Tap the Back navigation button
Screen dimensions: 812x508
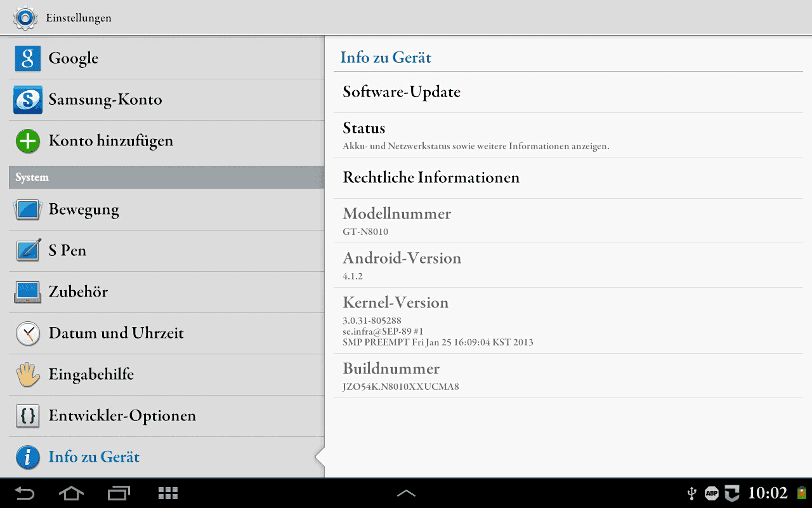(x=25, y=493)
